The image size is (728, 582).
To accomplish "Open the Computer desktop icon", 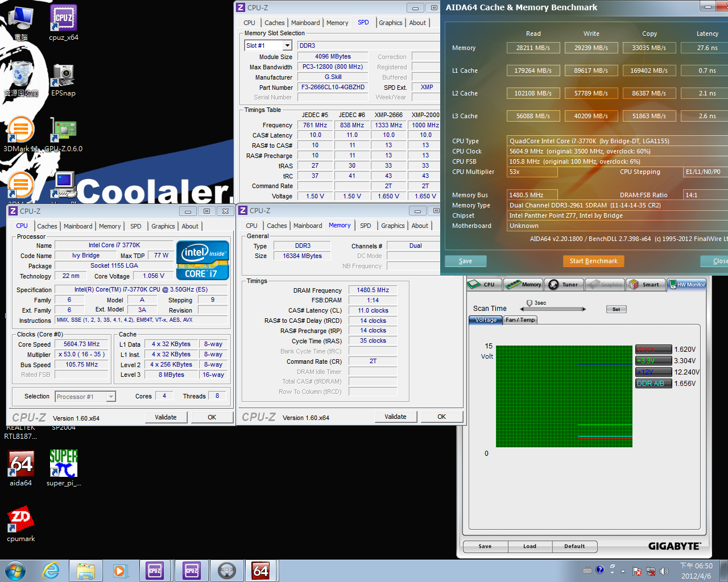I will click(21, 23).
